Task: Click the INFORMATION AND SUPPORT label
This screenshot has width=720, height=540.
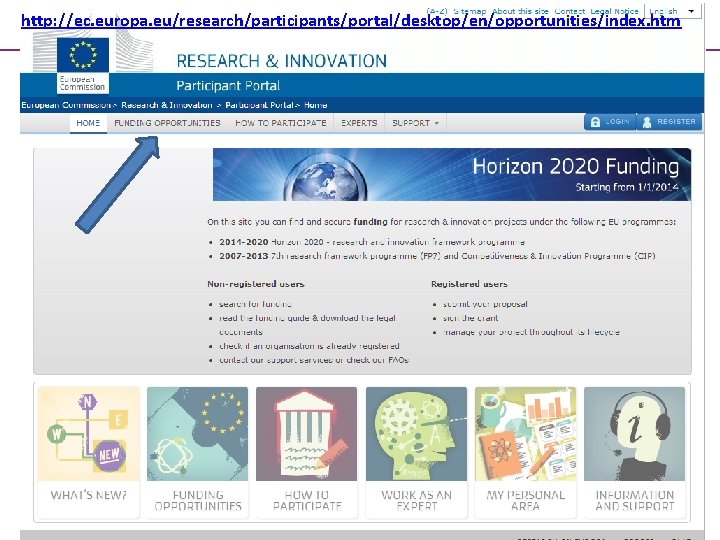Action: pos(635,501)
